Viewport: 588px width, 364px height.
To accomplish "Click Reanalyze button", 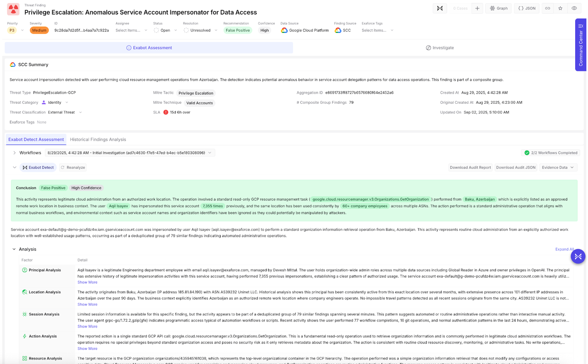I will pyautogui.click(x=73, y=167).
